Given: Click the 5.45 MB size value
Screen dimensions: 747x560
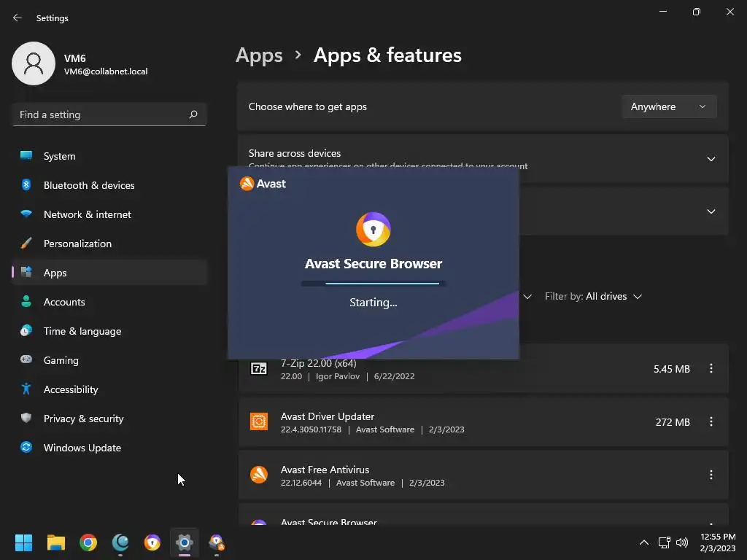Looking at the screenshot, I should coord(671,369).
